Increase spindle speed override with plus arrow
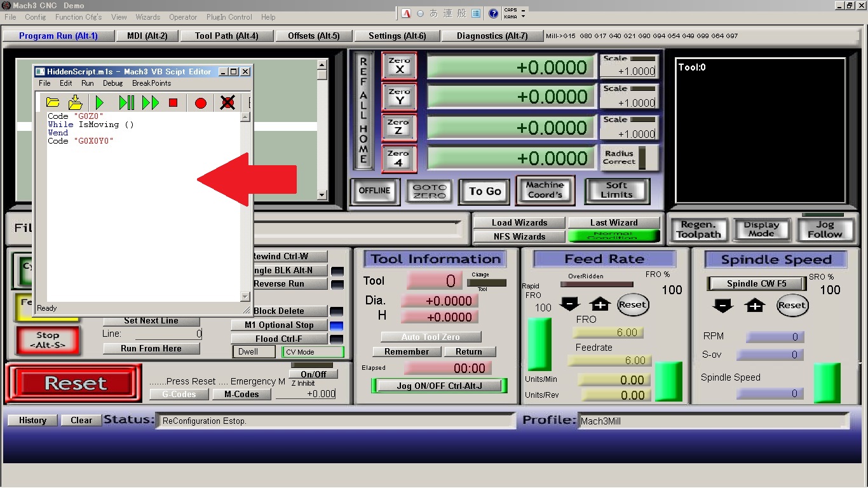 tap(755, 306)
